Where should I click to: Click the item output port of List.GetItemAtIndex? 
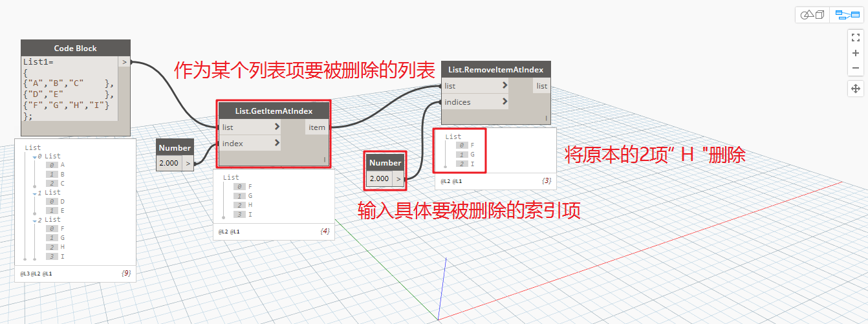coord(317,127)
